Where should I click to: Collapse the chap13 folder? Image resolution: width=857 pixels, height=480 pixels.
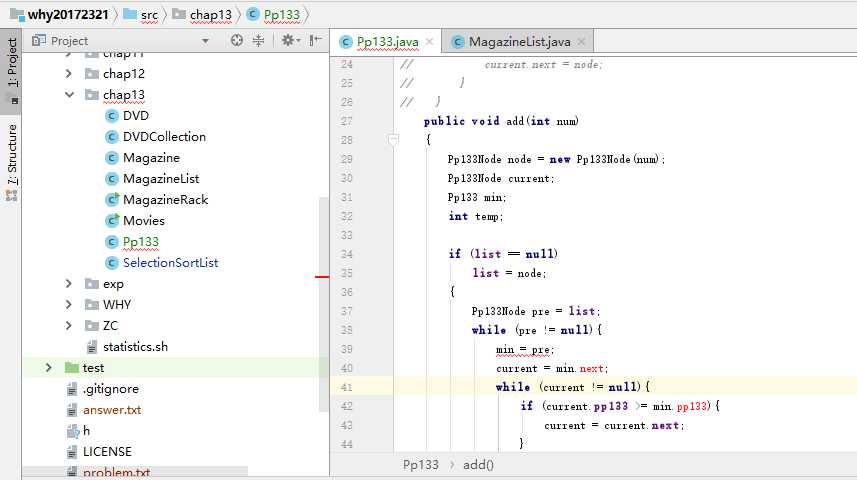68,95
